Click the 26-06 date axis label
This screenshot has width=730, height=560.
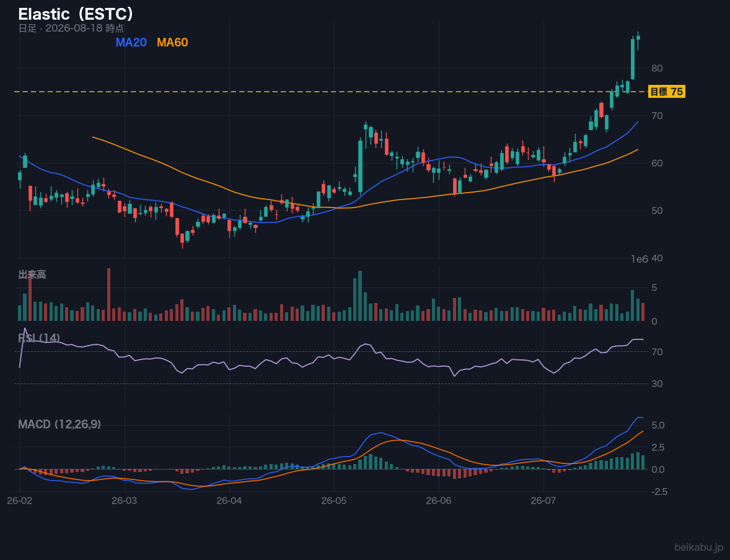click(439, 501)
